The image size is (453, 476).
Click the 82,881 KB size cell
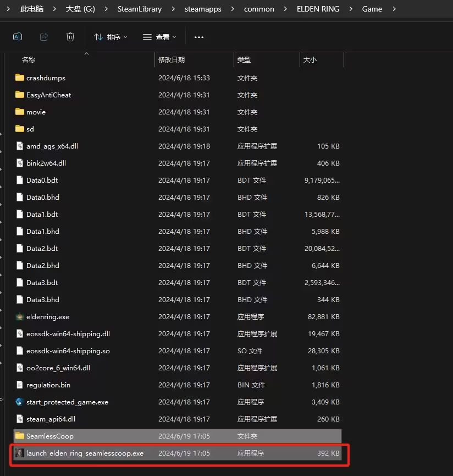[x=323, y=316]
